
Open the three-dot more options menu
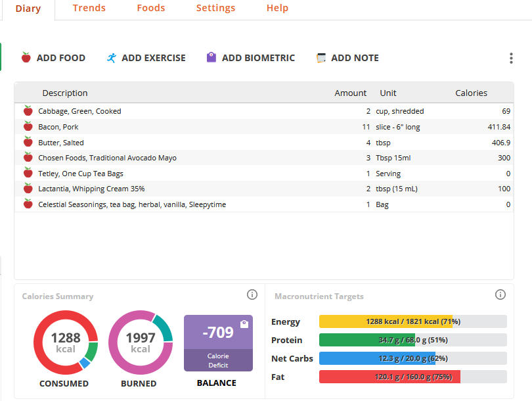click(511, 58)
